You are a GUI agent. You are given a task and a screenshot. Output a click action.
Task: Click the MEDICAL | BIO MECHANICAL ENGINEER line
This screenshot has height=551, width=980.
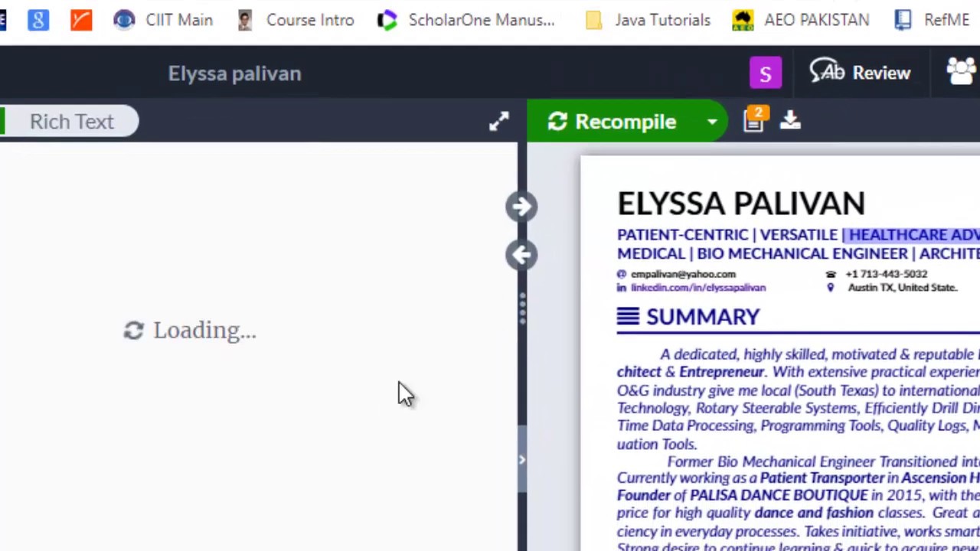(799, 253)
